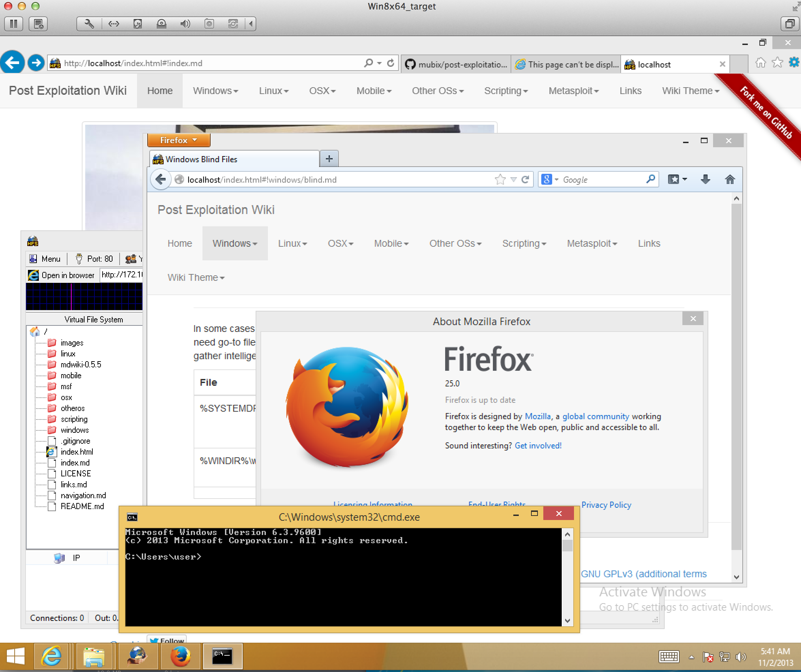Go forward in Internet Explorer
Screen dimensions: 801x672
pyautogui.click(x=36, y=63)
